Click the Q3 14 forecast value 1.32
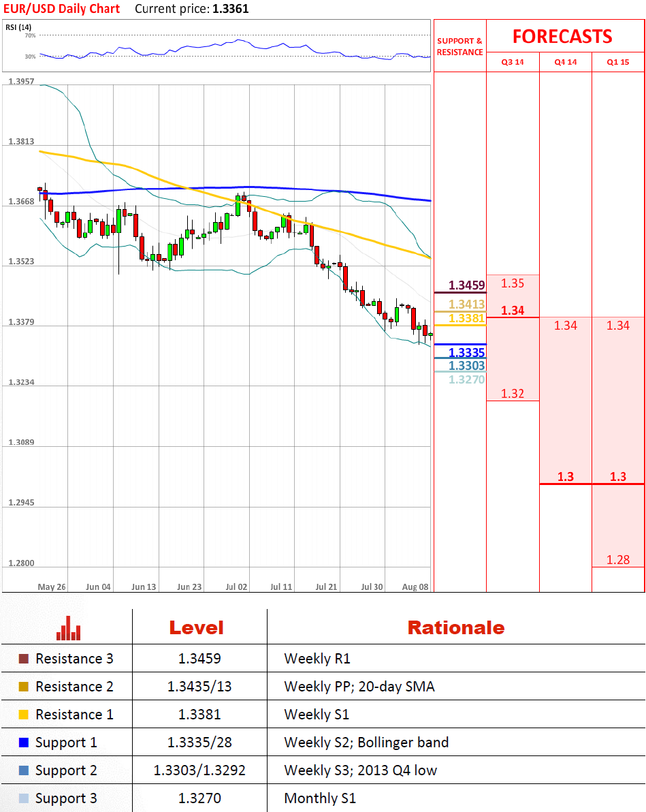646x812 pixels. 513,394
